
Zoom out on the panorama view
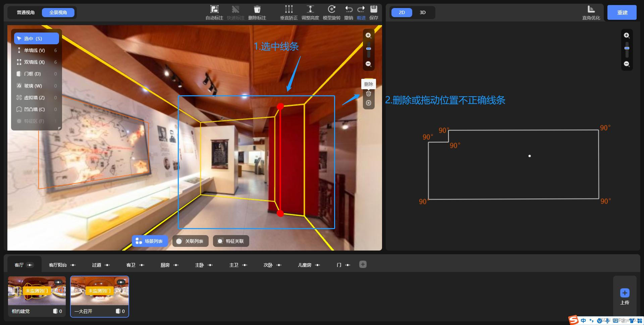368,64
